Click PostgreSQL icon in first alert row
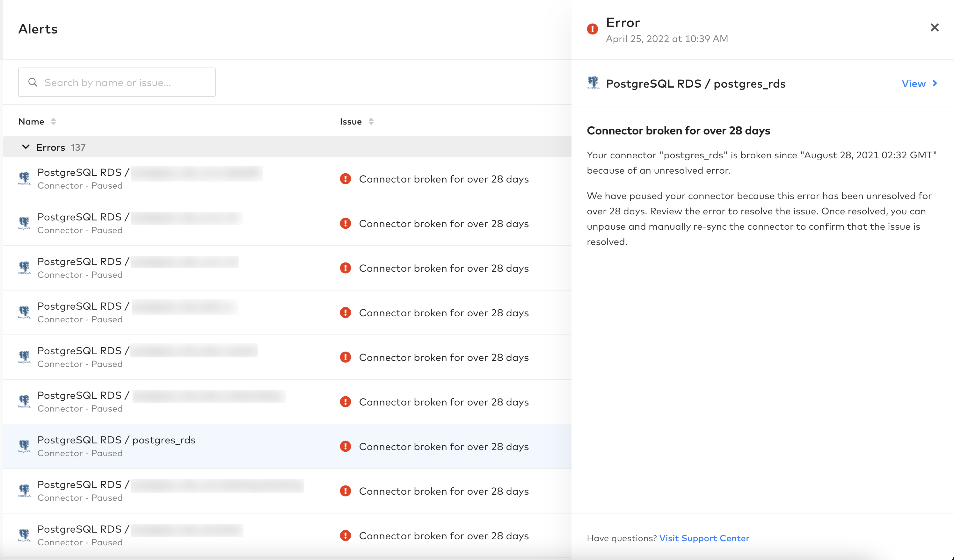 [25, 178]
